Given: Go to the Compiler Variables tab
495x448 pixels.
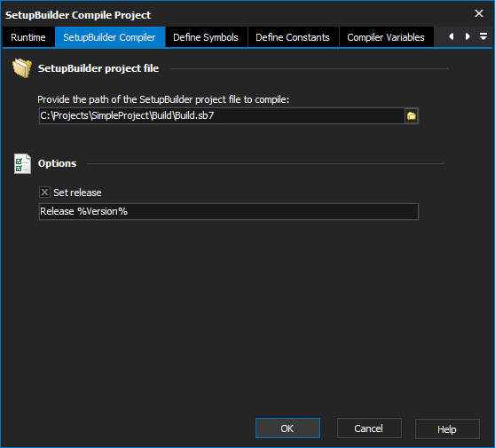Looking at the screenshot, I should (x=386, y=37).
